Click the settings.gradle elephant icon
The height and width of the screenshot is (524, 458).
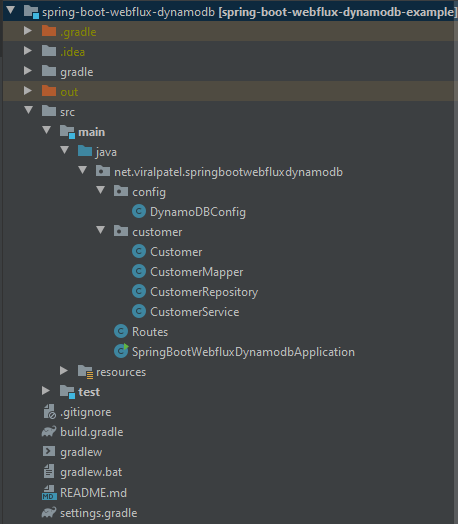pos(49,512)
